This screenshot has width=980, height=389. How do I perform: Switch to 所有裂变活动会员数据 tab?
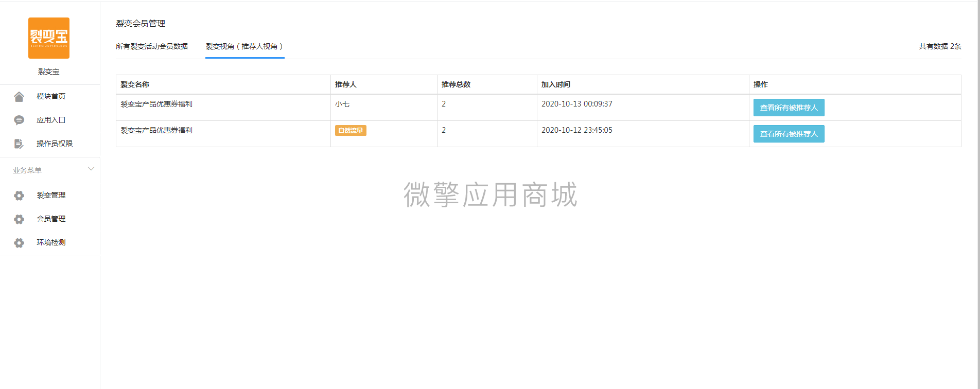coord(152,46)
